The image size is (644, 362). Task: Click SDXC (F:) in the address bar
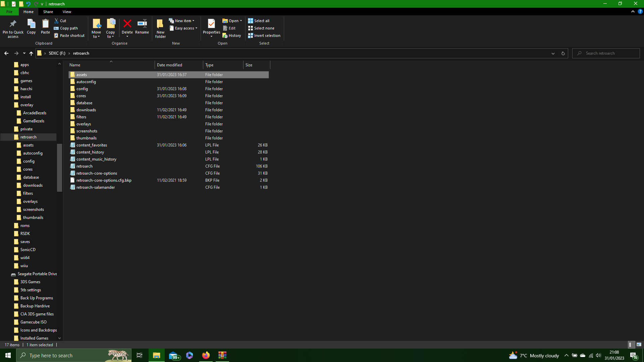pyautogui.click(x=57, y=53)
